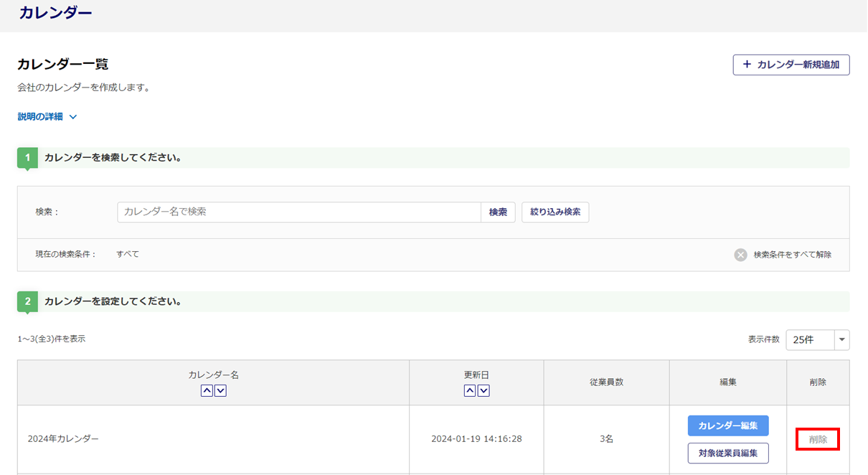
Task: Sort カレンダー名 column descending with down arrow
Action: pyautogui.click(x=221, y=390)
